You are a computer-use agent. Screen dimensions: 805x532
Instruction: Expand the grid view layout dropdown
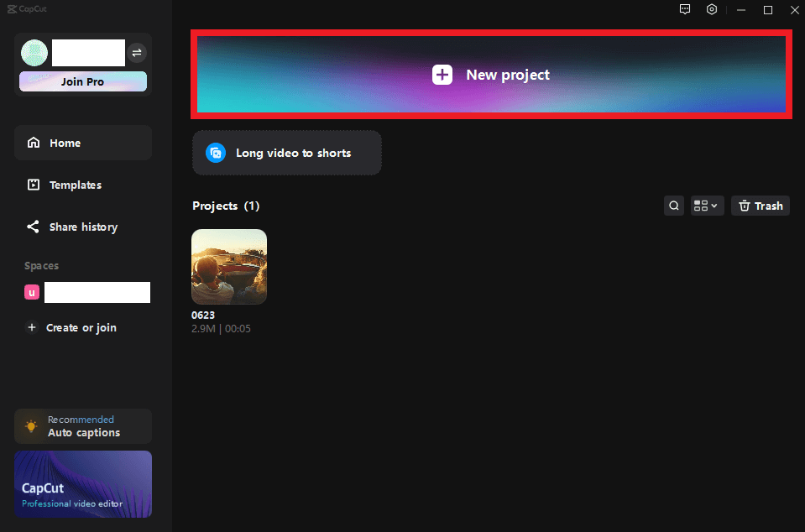click(x=707, y=206)
